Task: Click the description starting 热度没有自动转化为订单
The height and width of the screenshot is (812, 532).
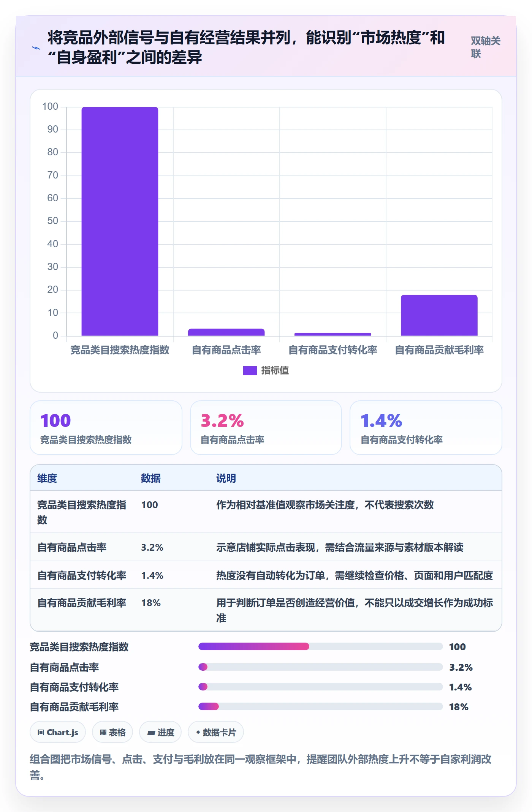Action: [x=355, y=575]
